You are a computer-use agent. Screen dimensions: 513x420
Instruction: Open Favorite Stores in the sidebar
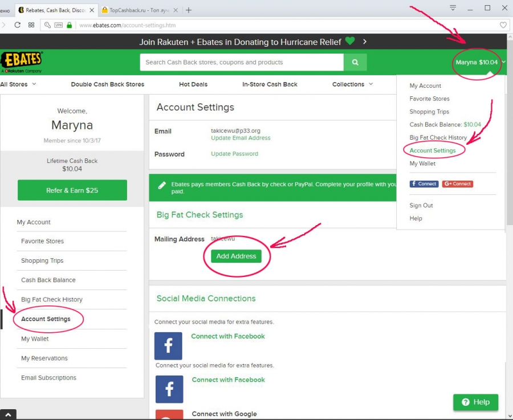pyautogui.click(x=43, y=242)
